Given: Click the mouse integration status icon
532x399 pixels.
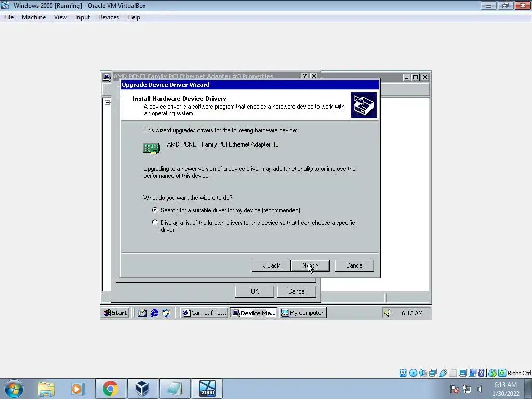Looking at the screenshot, I should tap(493, 373).
